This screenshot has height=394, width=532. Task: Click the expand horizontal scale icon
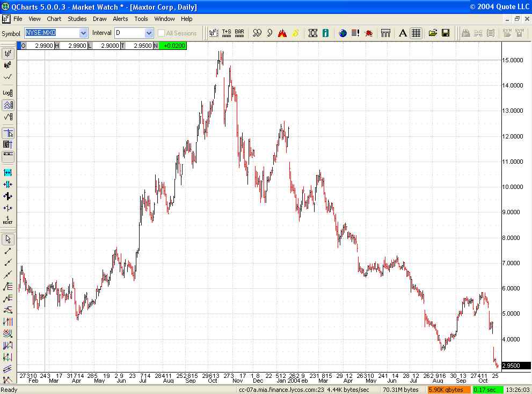click(8, 172)
